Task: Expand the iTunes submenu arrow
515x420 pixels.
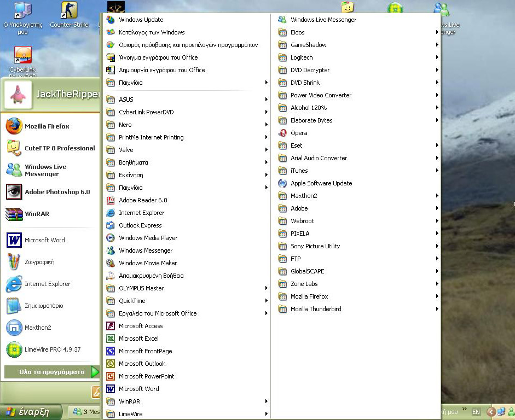Action: pyautogui.click(x=437, y=171)
